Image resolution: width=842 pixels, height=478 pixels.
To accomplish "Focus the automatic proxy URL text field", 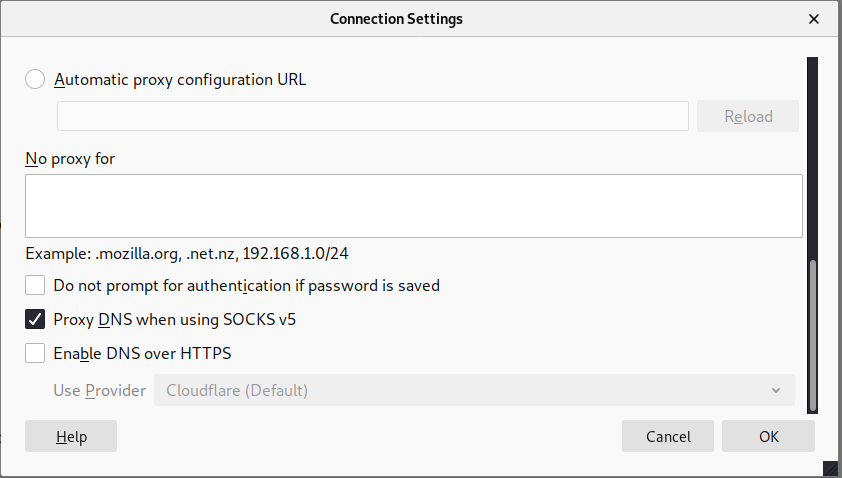I will (x=372, y=116).
